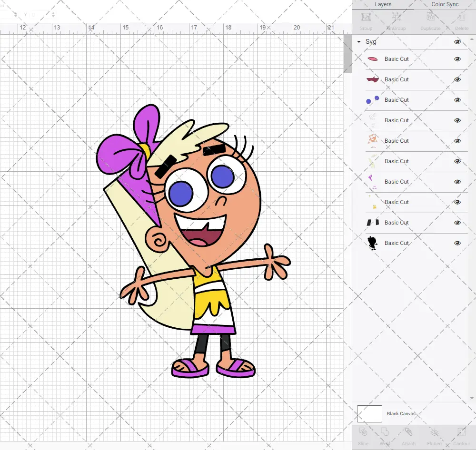Hide the pink tongue Basic Cut layer
This screenshot has height=450, width=476.
(457, 59)
